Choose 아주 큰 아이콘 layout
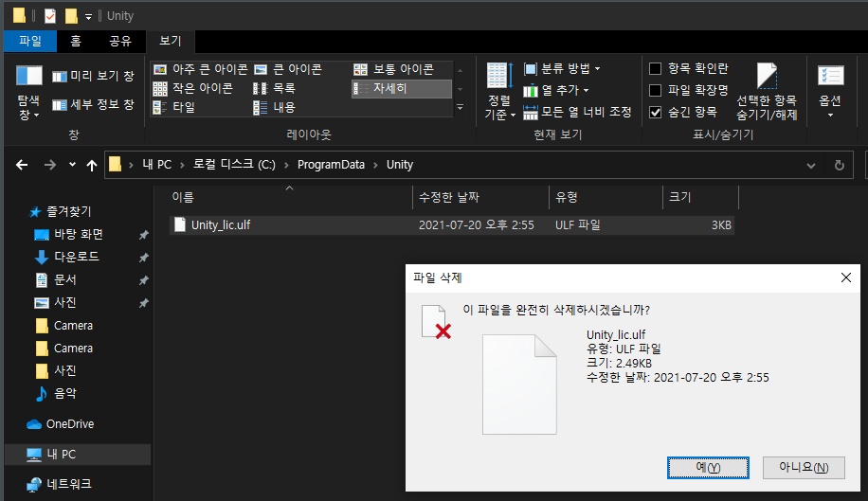The height and width of the screenshot is (501, 868). (x=200, y=69)
